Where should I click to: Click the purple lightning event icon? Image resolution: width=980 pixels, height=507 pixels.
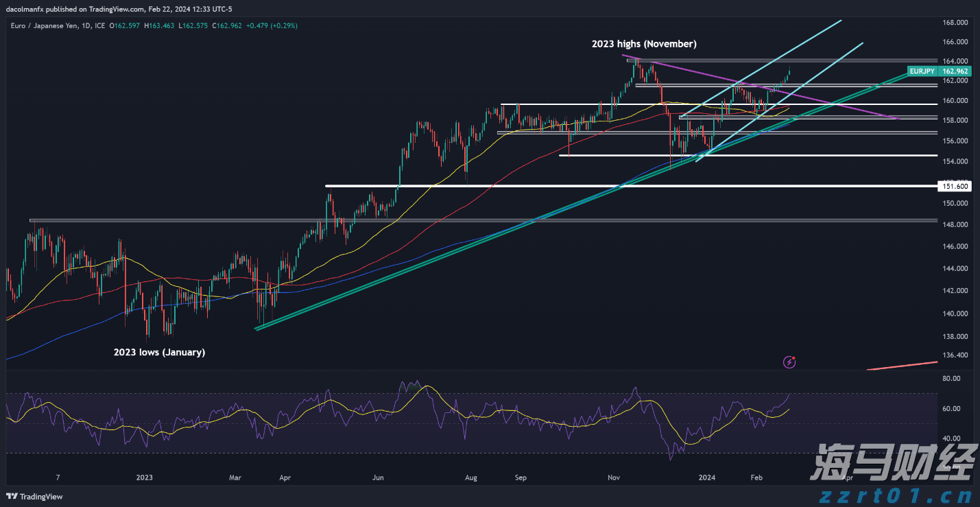pyautogui.click(x=789, y=362)
